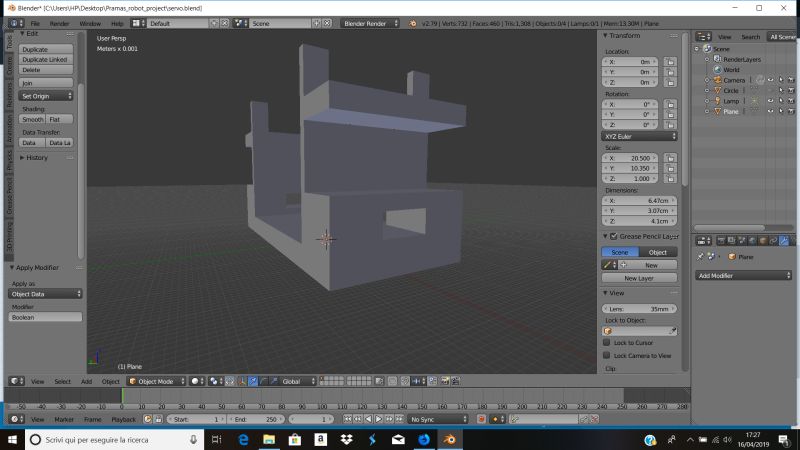Open the Object Mode dropdown
The height and width of the screenshot is (450, 800).
tap(156, 381)
